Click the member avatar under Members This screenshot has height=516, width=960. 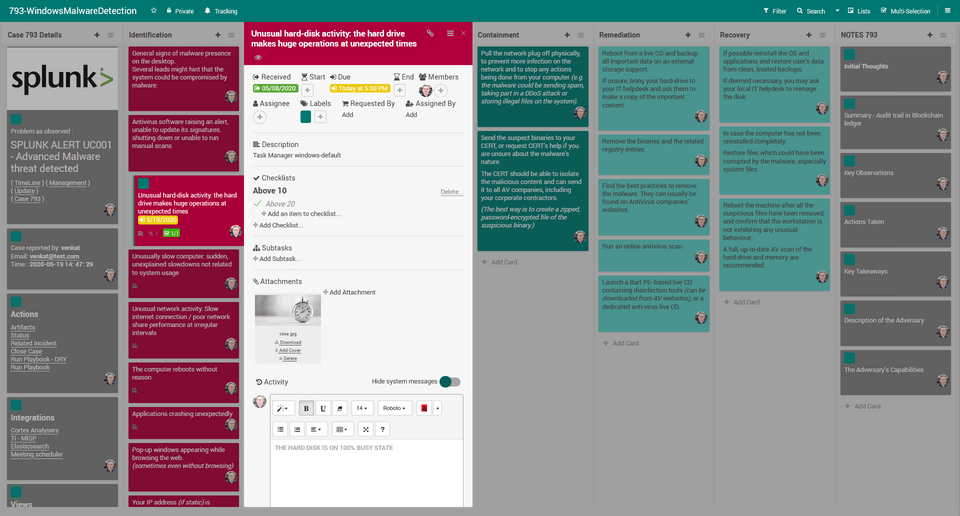(426, 91)
